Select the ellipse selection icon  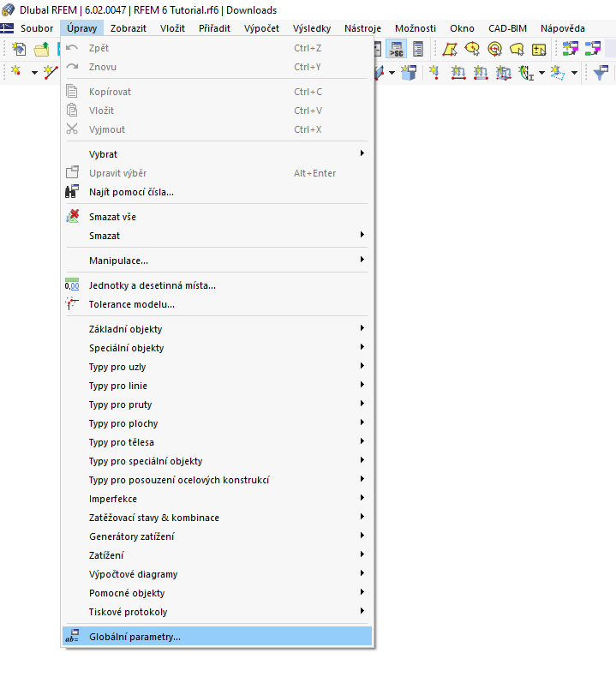[472, 49]
